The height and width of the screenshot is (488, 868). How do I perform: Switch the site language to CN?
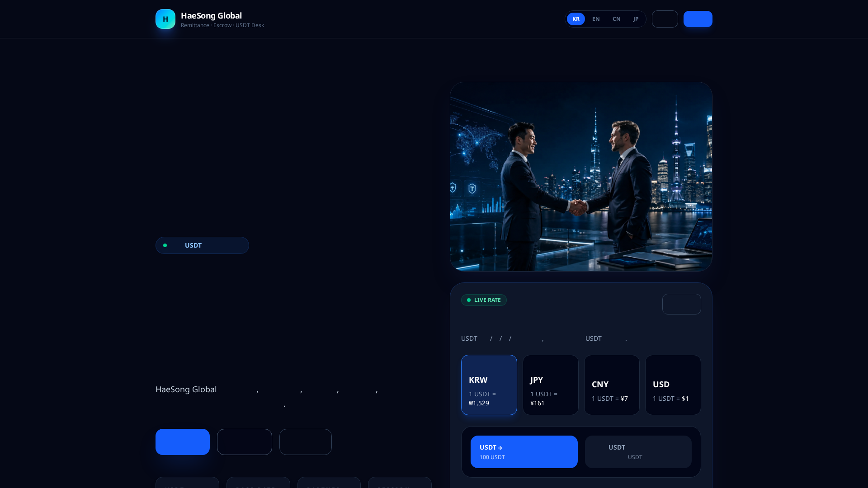[616, 19]
